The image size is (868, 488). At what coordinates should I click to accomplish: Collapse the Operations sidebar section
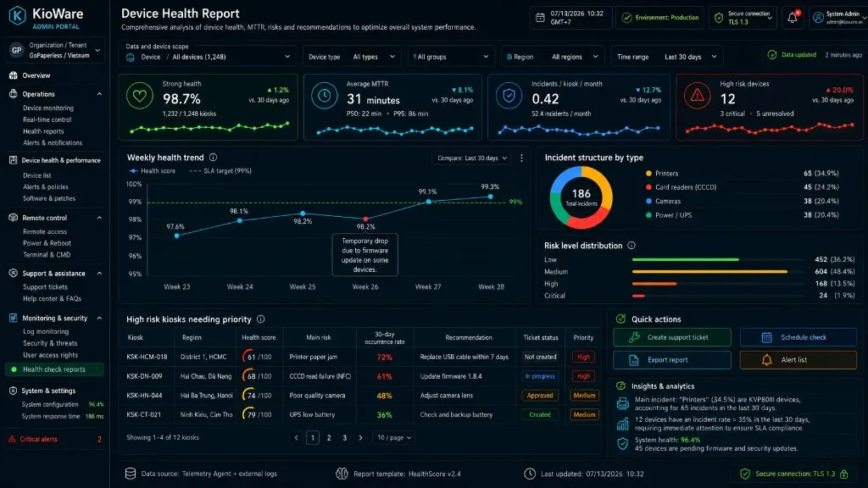(99, 94)
